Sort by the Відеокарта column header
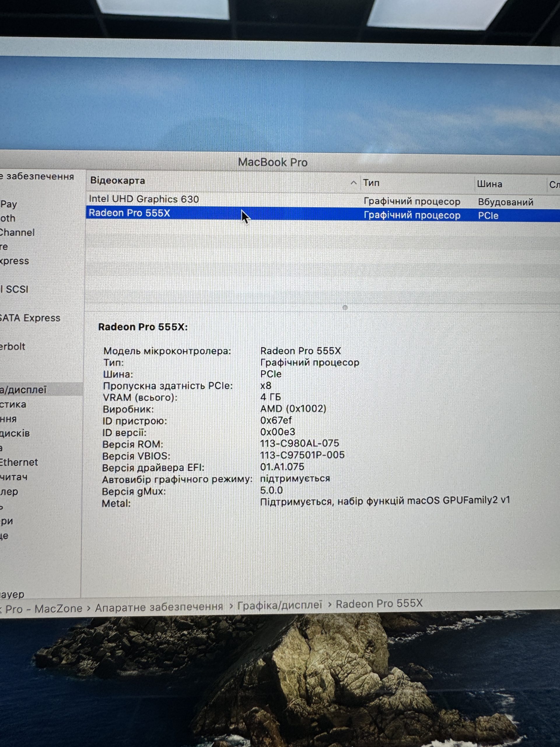Image resolution: width=560 pixels, height=747 pixels. [118, 181]
